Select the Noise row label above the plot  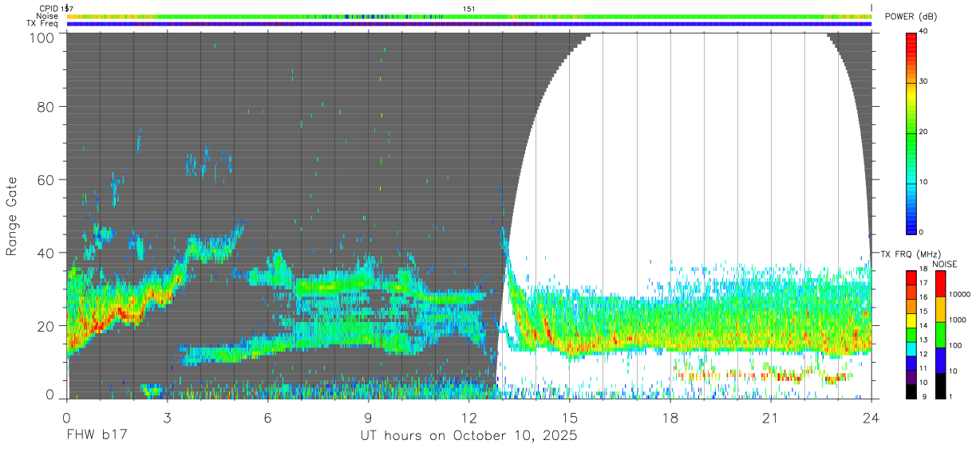pyautogui.click(x=47, y=16)
